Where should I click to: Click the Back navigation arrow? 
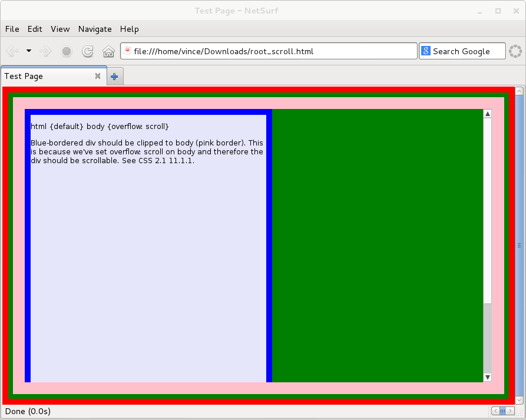pyautogui.click(x=13, y=51)
